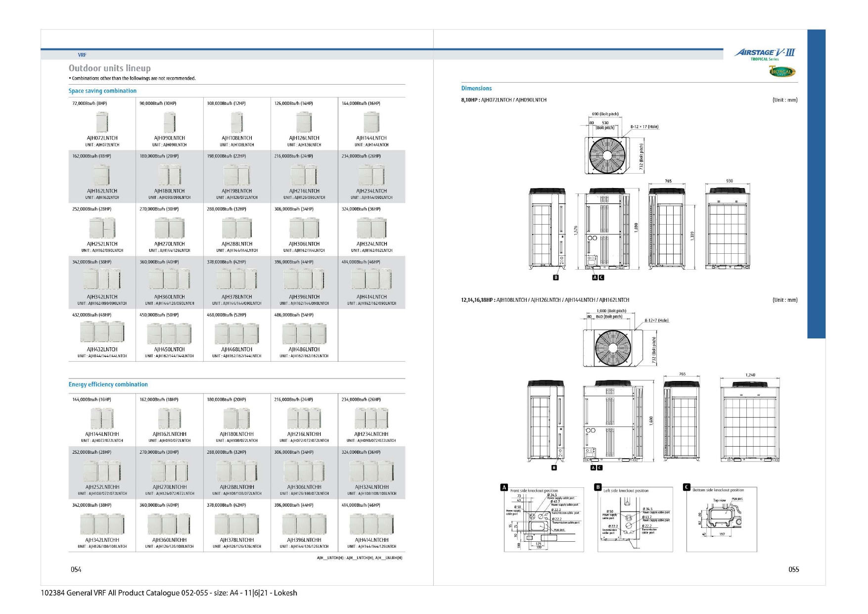Click the AJH126LNTCH unit product image

(x=304, y=122)
